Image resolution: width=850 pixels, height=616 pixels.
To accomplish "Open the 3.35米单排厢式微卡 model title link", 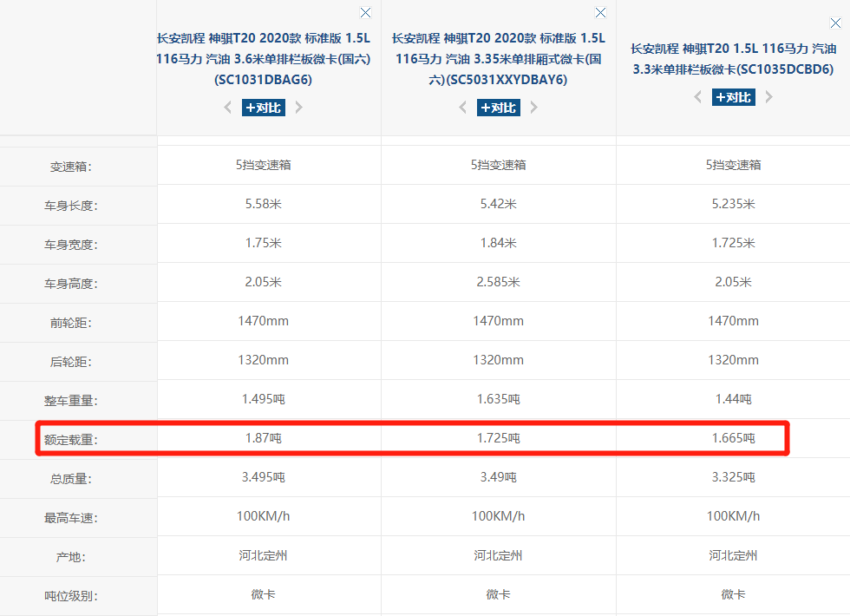I will pos(498,59).
